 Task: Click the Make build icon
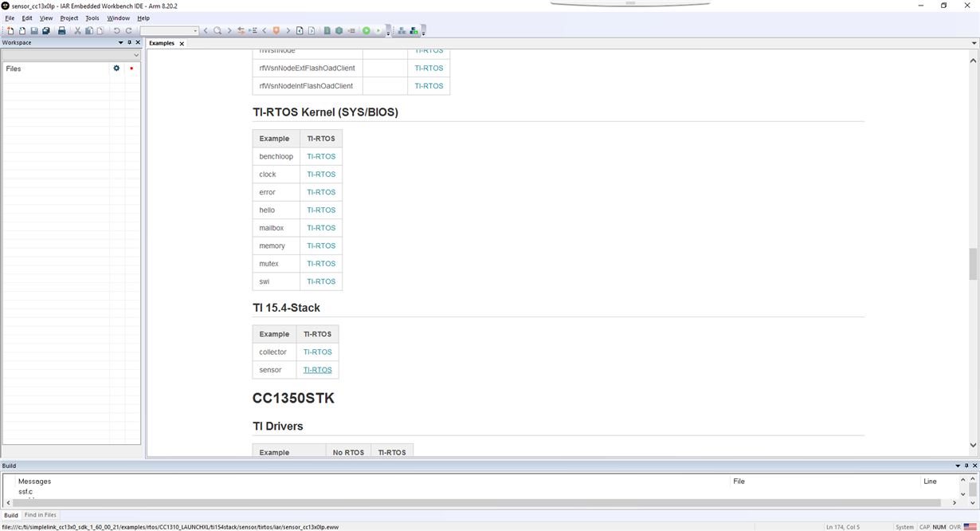(339, 30)
